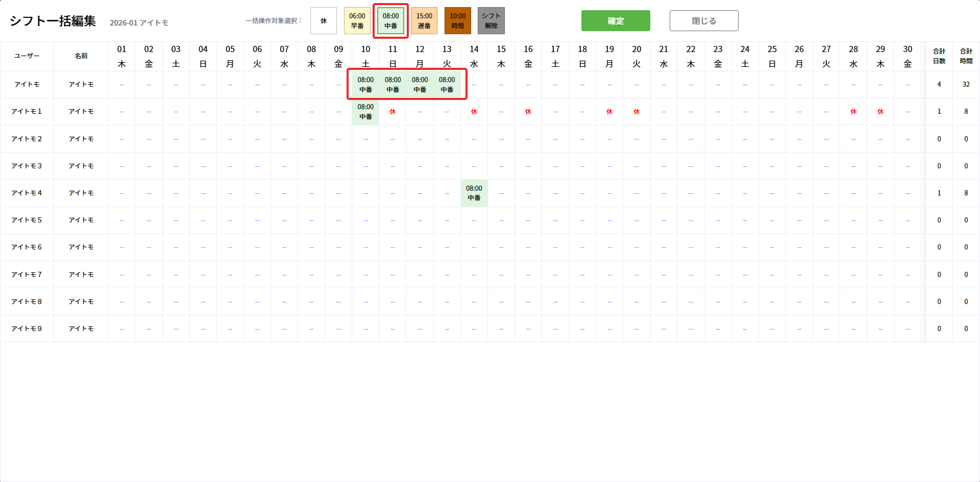Select the 06:00 早番 shift type
Image resolution: width=980 pixels, height=482 pixels.
point(357,21)
